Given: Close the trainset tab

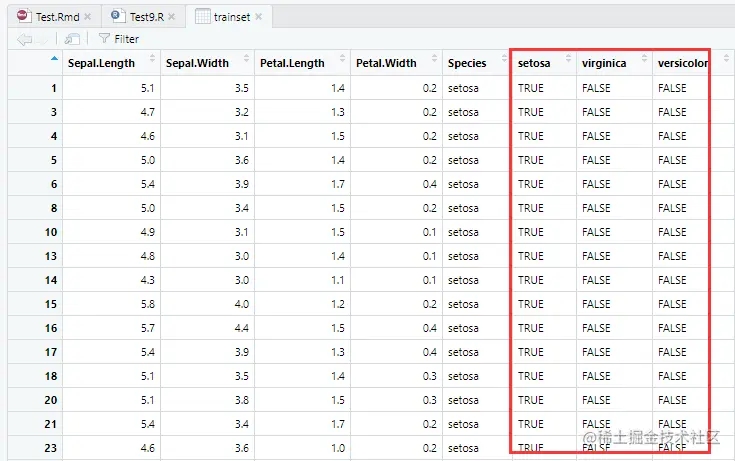Looking at the screenshot, I should pos(259,17).
